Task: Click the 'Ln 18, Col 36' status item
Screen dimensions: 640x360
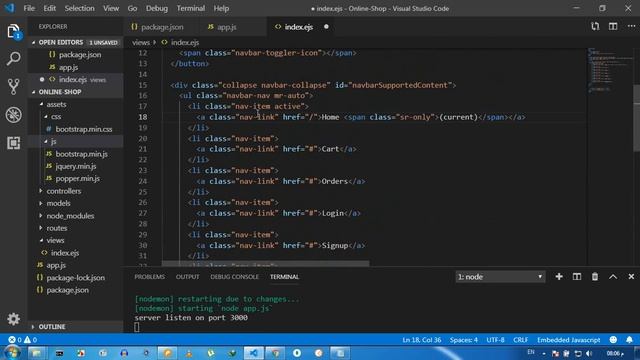Action: [422, 340]
